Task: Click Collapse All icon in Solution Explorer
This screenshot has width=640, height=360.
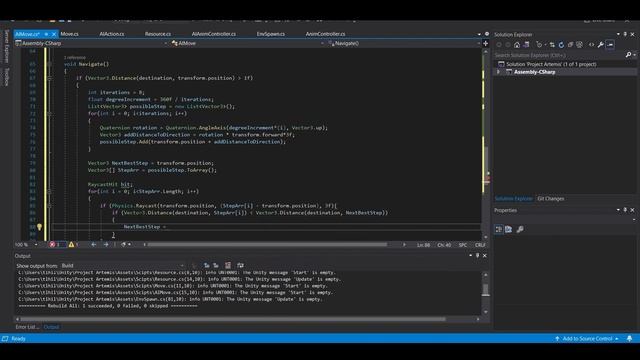Action: tap(570, 45)
